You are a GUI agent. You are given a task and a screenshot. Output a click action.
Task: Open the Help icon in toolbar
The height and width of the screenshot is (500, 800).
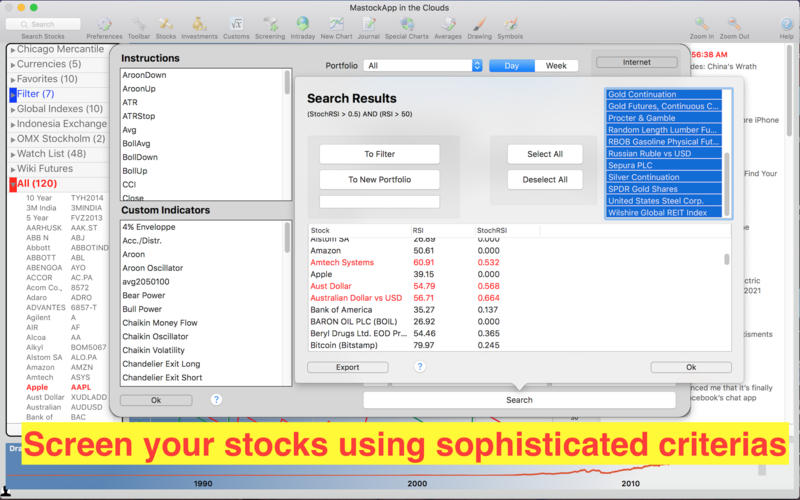786,24
